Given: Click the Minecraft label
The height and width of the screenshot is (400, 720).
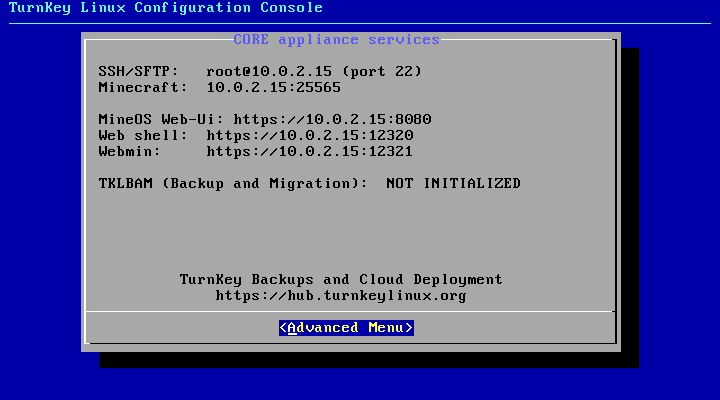Looking at the screenshot, I should pos(143,87).
